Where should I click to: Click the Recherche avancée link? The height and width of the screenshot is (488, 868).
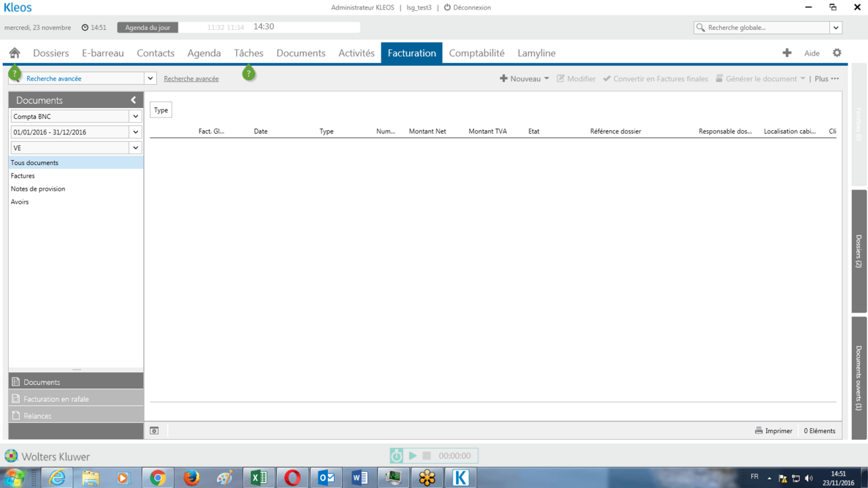click(191, 79)
